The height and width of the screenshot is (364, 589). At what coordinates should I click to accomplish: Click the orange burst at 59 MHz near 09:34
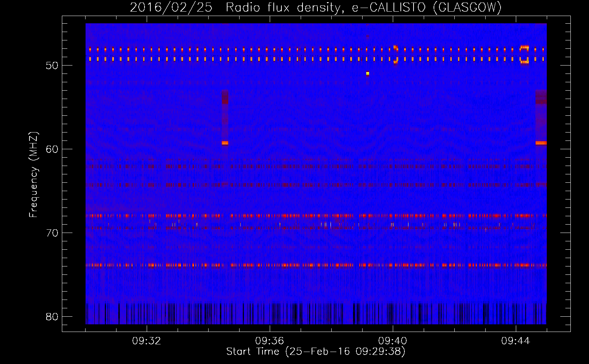[x=225, y=143]
